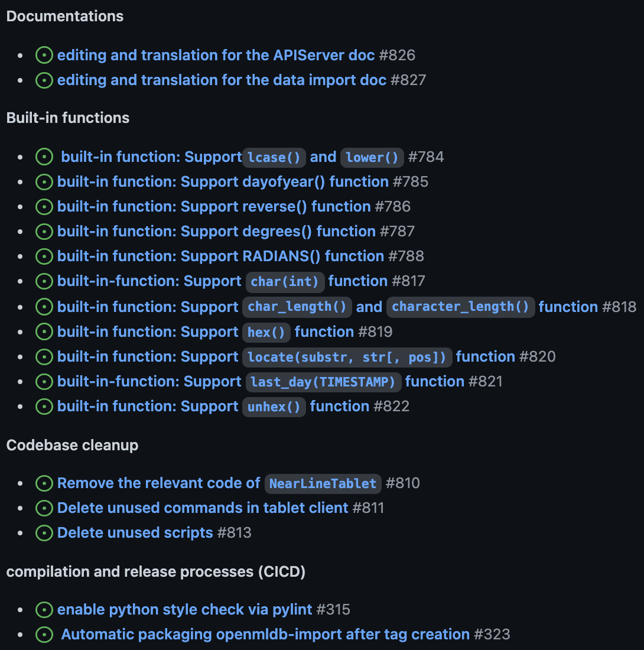
Task: Open the data import doc translation issue
Action: (222, 80)
